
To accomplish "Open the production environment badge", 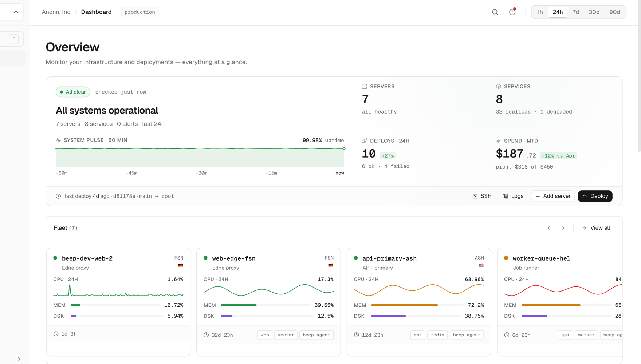I will (x=140, y=12).
